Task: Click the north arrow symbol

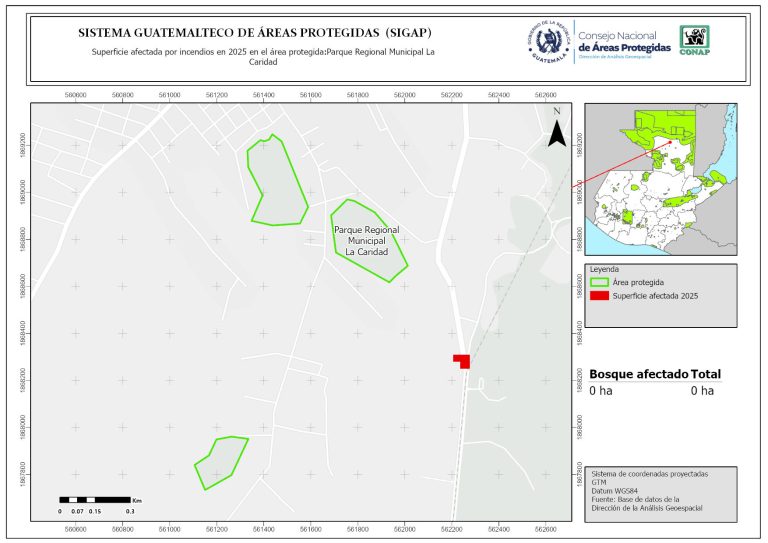Action: pos(556,131)
